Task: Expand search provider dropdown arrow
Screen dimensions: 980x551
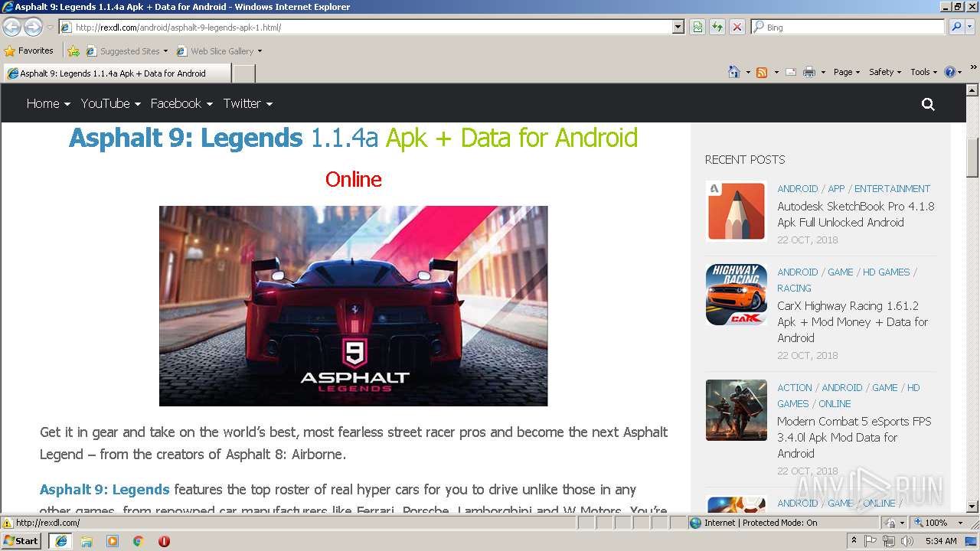Action: pyautogui.click(x=971, y=27)
